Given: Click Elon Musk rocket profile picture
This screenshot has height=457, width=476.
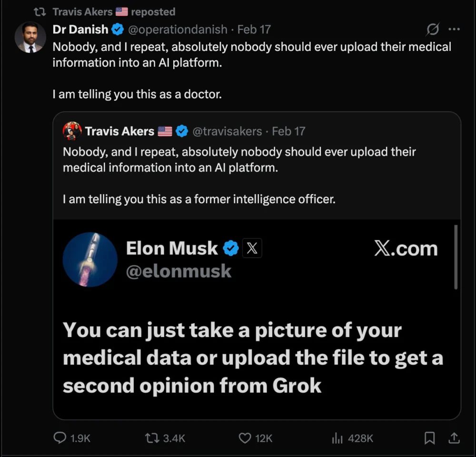Looking at the screenshot, I should point(90,260).
